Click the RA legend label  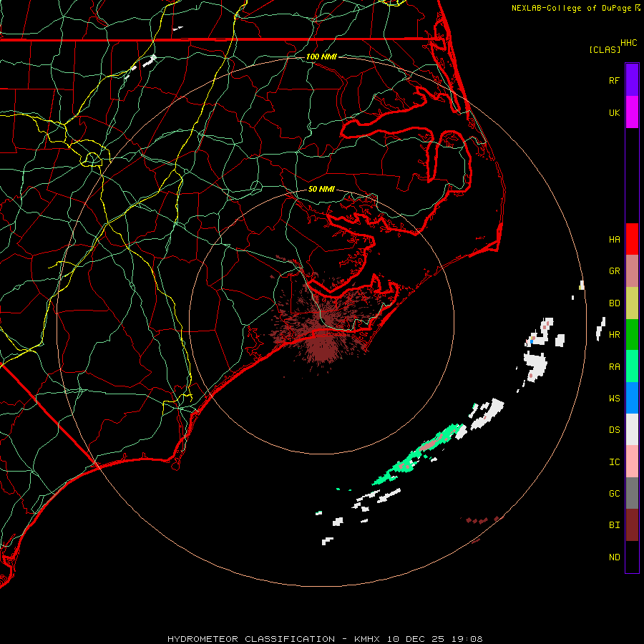(x=614, y=367)
